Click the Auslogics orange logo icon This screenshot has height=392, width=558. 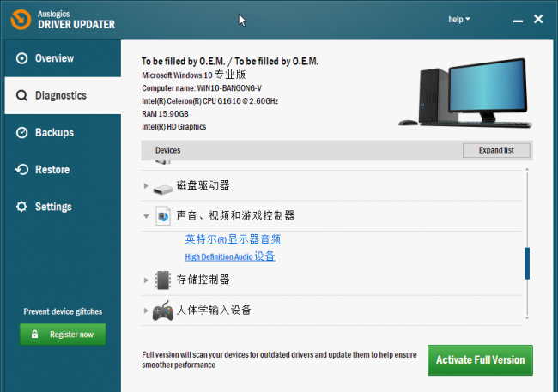click(x=21, y=20)
